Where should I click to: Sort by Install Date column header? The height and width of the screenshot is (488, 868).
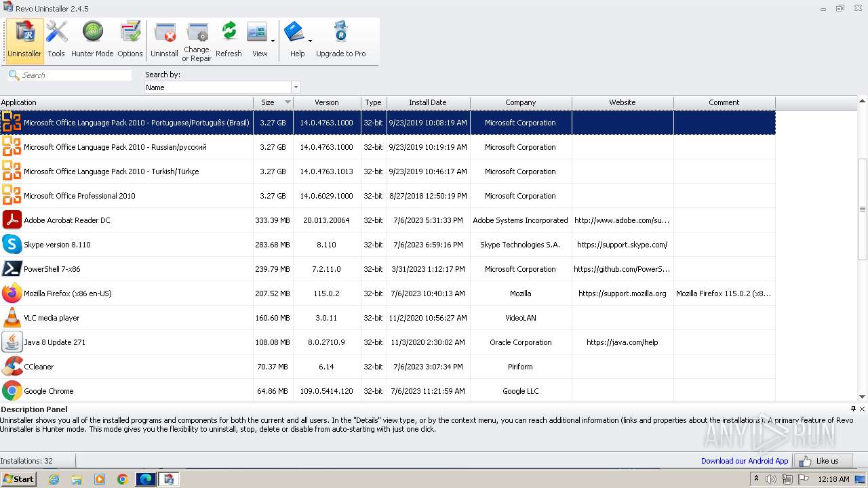pos(428,102)
